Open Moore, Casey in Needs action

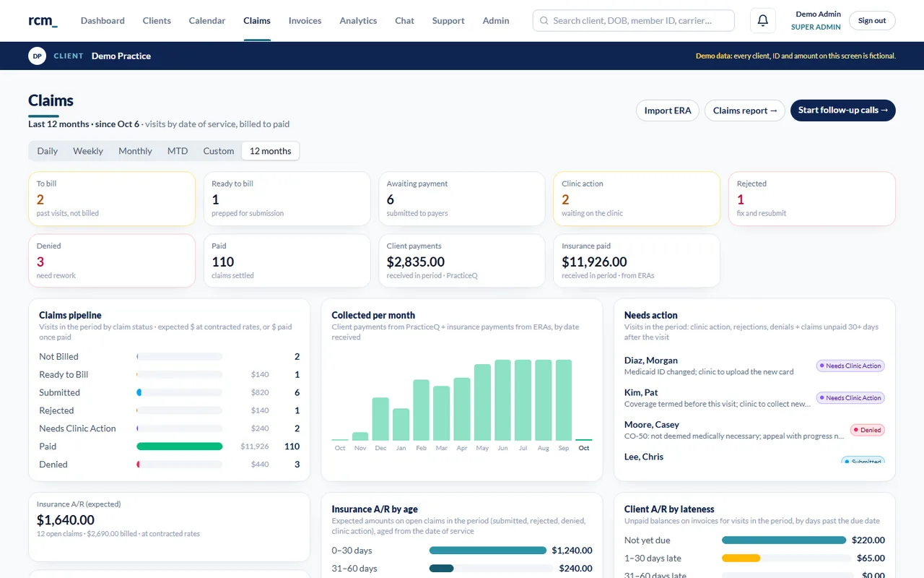(754, 430)
